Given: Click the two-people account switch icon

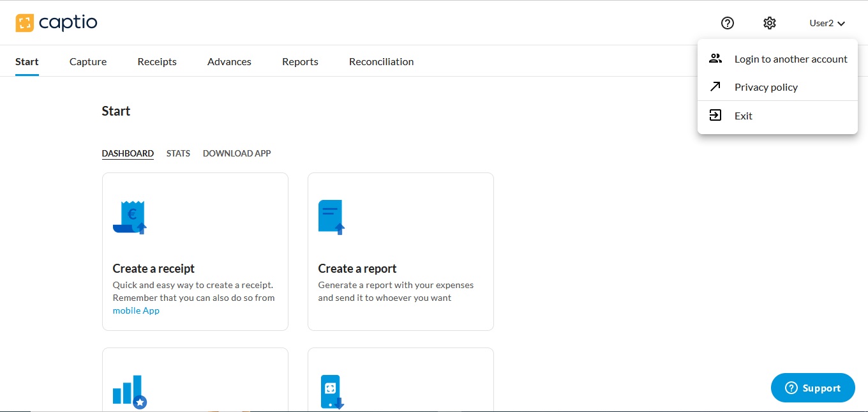Looking at the screenshot, I should [x=715, y=59].
